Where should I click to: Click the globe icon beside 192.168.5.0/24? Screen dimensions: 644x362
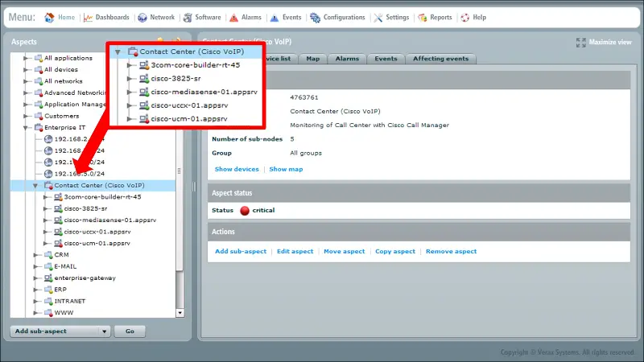point(48,174)
